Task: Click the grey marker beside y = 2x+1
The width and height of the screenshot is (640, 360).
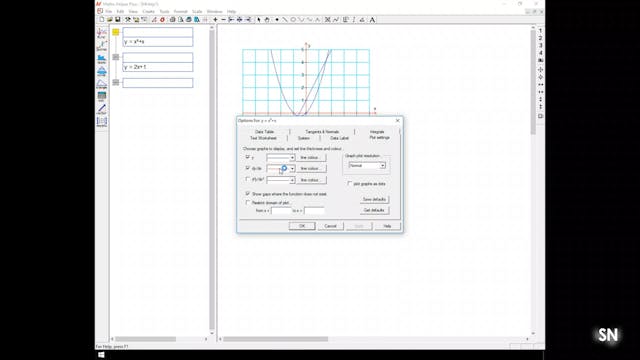Action: click(116, 57)
